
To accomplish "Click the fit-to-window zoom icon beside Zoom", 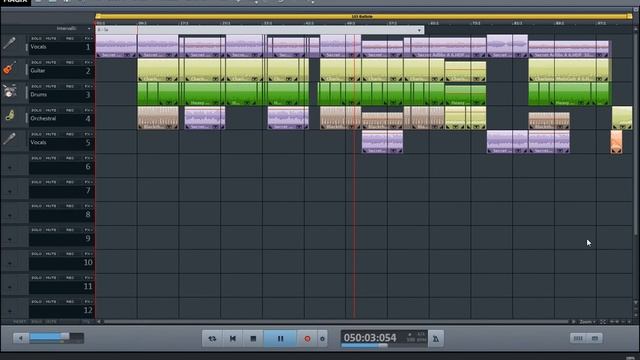I will tap(603, 322).
